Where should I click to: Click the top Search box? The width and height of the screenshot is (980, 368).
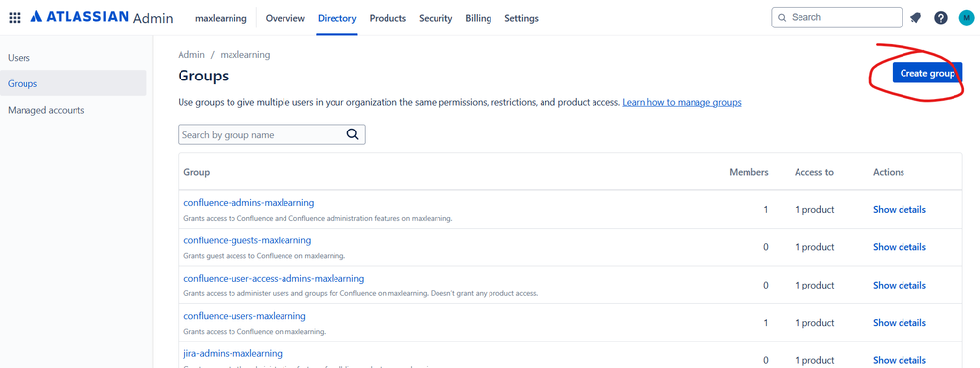click(x=837, y=18)
